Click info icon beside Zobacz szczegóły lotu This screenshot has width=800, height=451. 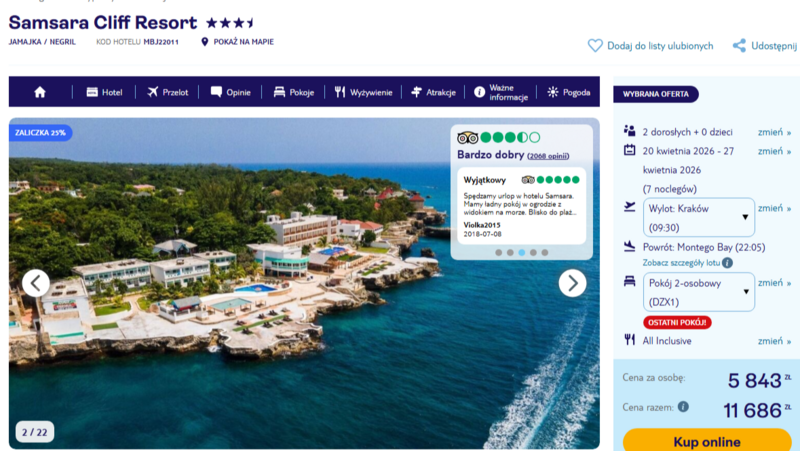pos(728,263)
